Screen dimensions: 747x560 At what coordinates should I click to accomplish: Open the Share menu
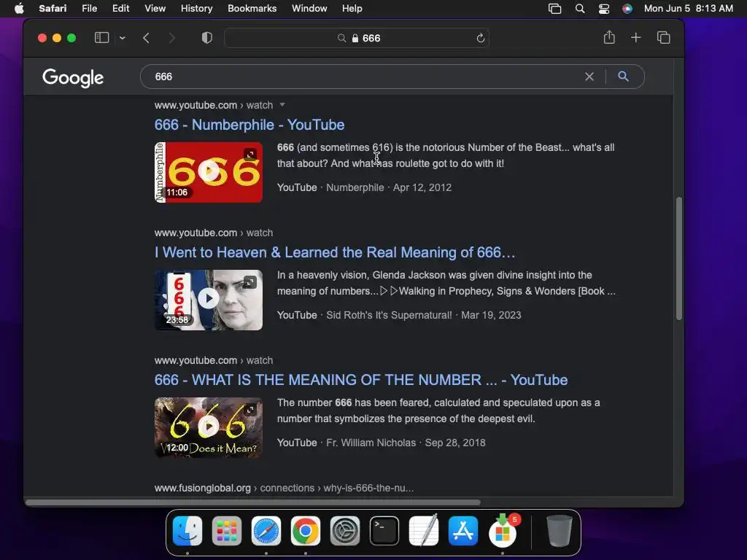(x=609, y=37)
